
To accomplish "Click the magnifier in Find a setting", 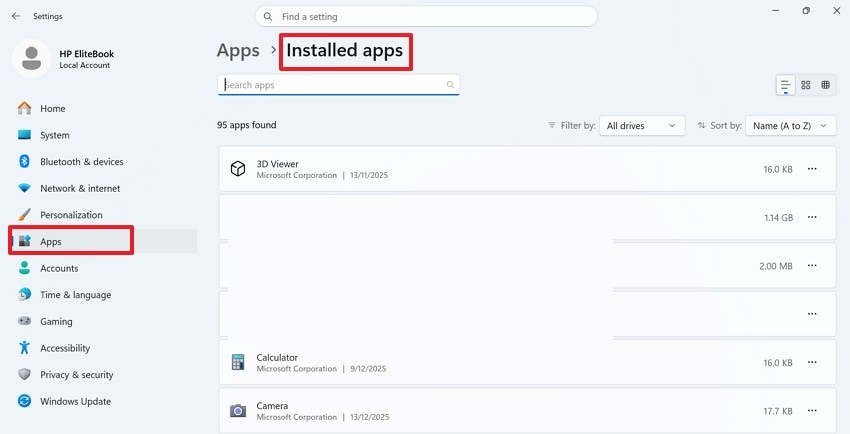I will pos(268,16).
